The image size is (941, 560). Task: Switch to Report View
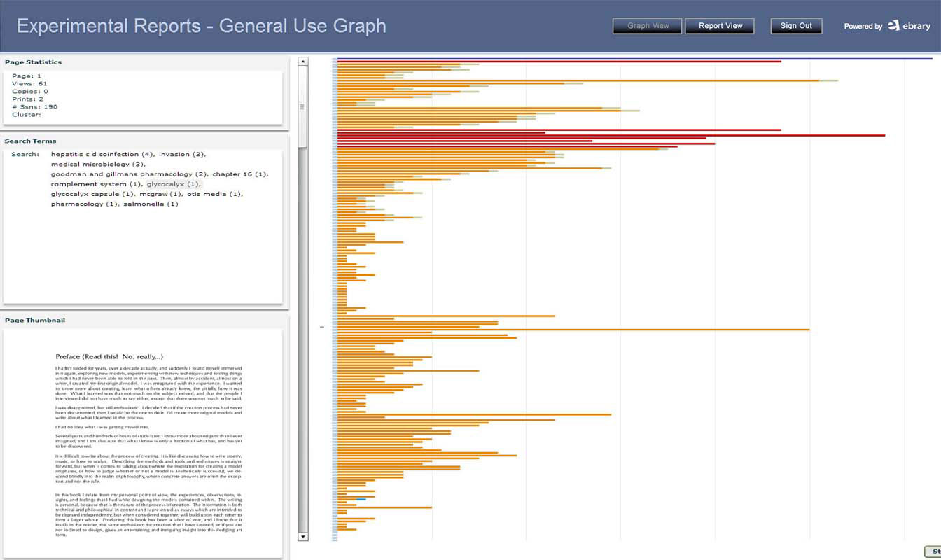click(720, 25)
